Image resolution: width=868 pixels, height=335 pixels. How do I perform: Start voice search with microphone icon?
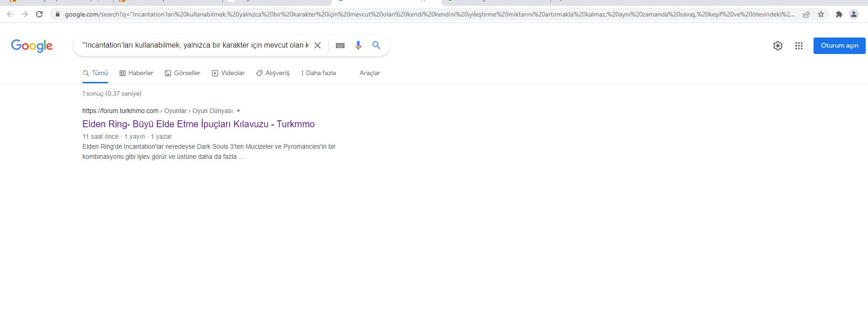click(x=358, y=45)
